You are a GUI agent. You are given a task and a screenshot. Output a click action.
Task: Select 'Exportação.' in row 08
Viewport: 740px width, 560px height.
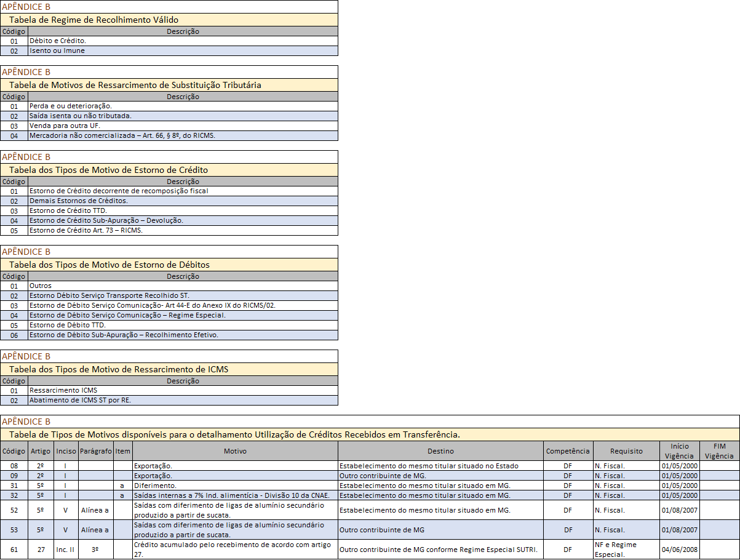pos(236,466)
